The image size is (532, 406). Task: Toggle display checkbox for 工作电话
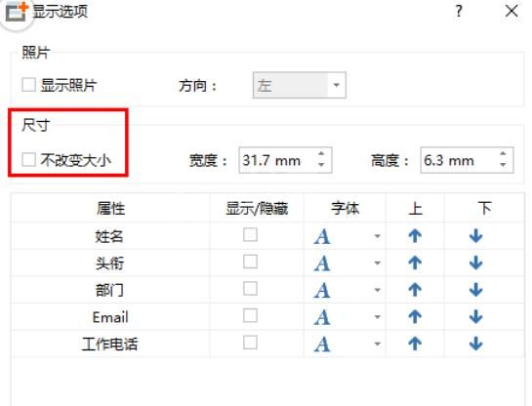coord(251,343)
